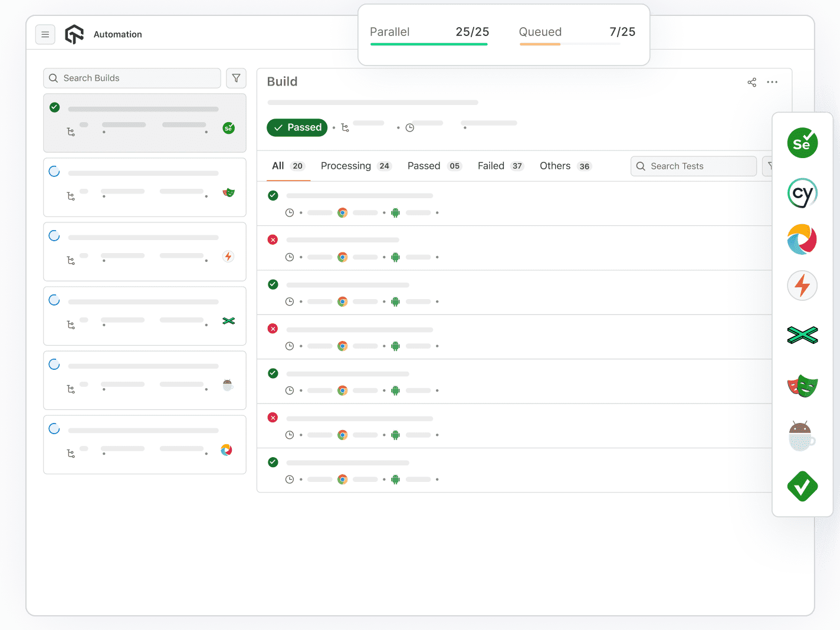840x630 pixels.
Task: Select the orange lightning bolt framework icon
Action: (x=802, y=286)
